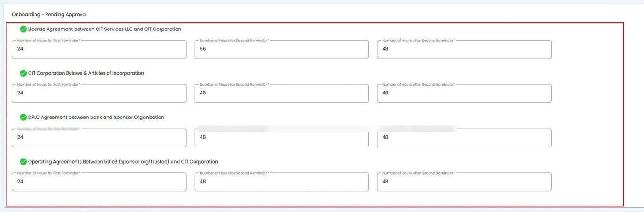Click the License Agreement between CIT Services label
Viewport: 644px width, 212px height.
(x=104, y=29)
